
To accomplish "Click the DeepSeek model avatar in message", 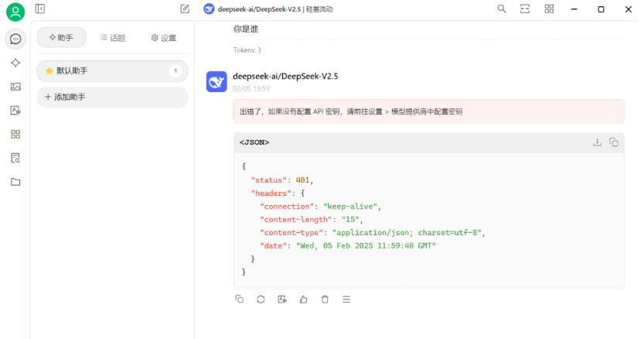I will click(216, 81).
